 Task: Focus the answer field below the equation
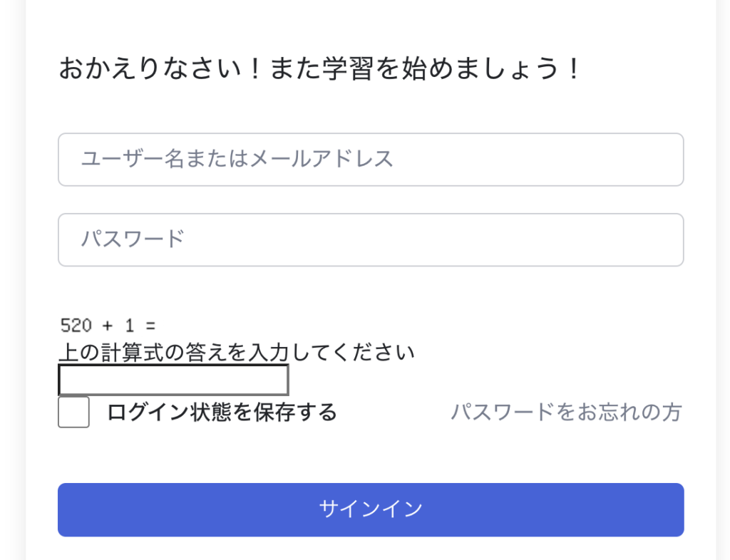click(173, 380)
